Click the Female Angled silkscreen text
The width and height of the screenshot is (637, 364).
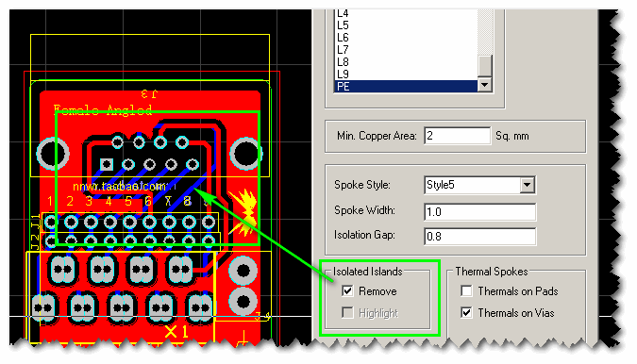tap(103, 110)
